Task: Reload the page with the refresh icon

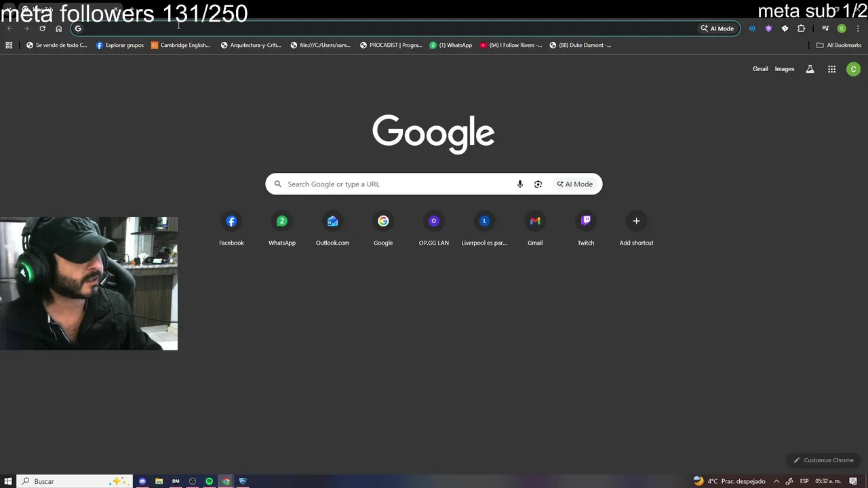Action: (42, 28)
